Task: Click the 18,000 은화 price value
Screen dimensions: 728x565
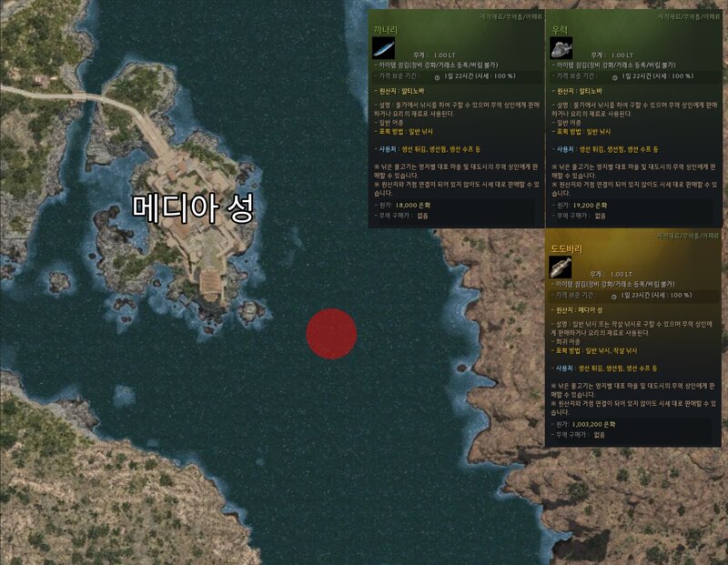Action: pyautogui.click(x=413, y=205)
